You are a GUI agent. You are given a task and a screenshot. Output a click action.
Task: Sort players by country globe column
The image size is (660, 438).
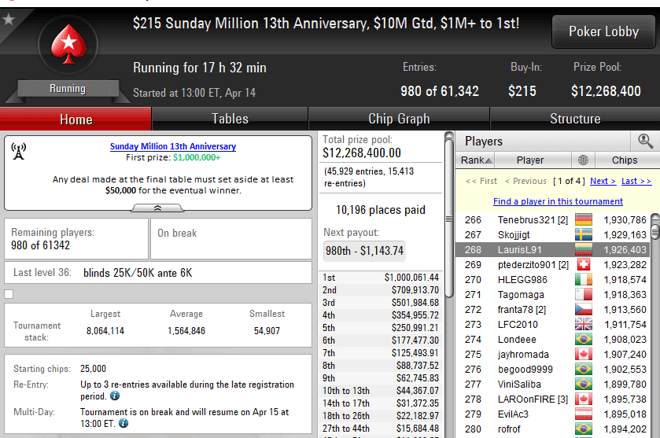coord(583,160)
